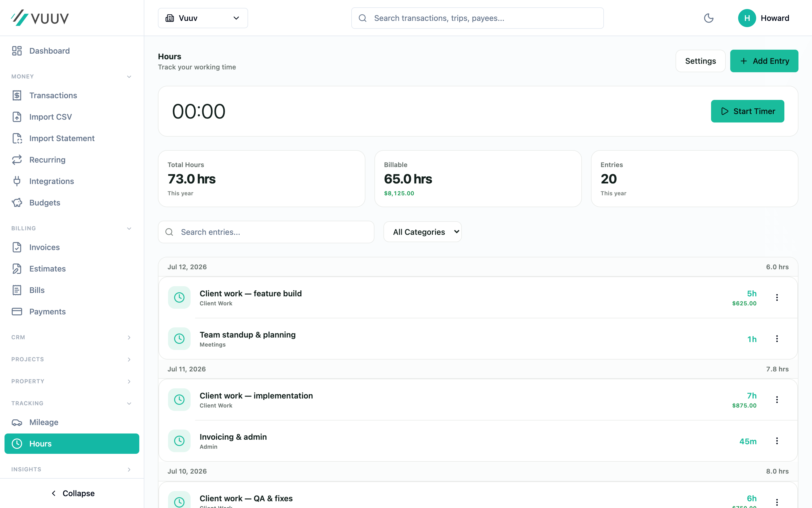Click the search entries magnifier icon
This screenshot has width=812, height=508.
(169, 232)
